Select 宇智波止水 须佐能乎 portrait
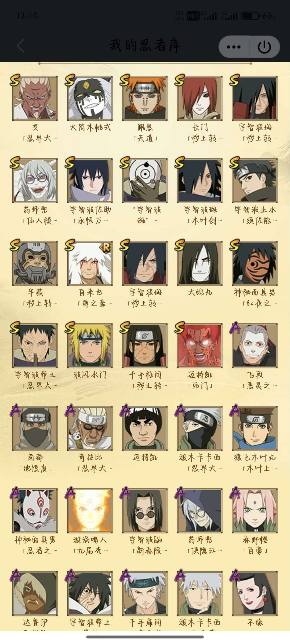The width and height of the screenshot is (290, 644). pyautogui.click(x=255, y=181)
